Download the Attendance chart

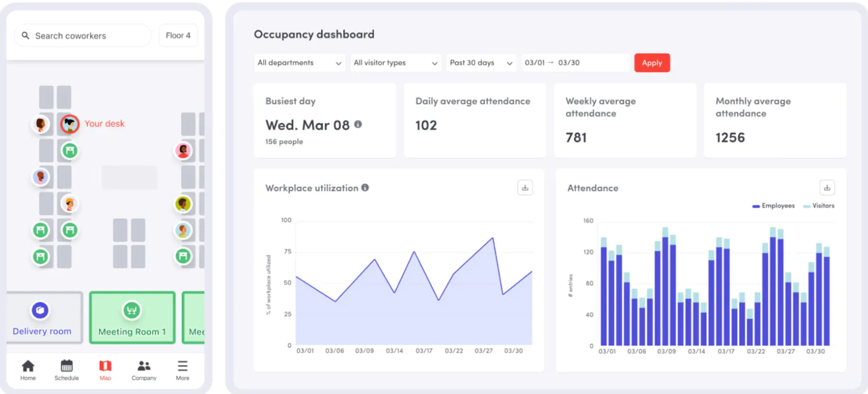827,188
